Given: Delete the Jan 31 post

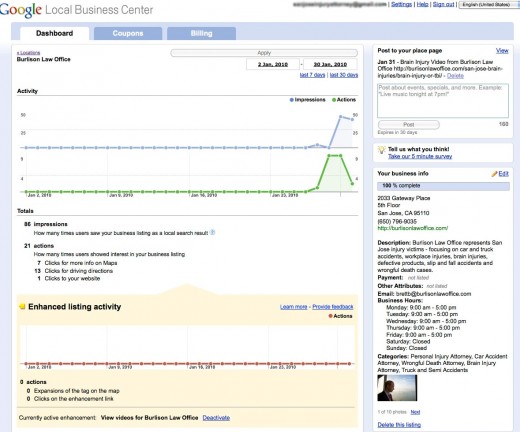Looking at the screenshot, I should pyautogui.click(x=455, y=76).
